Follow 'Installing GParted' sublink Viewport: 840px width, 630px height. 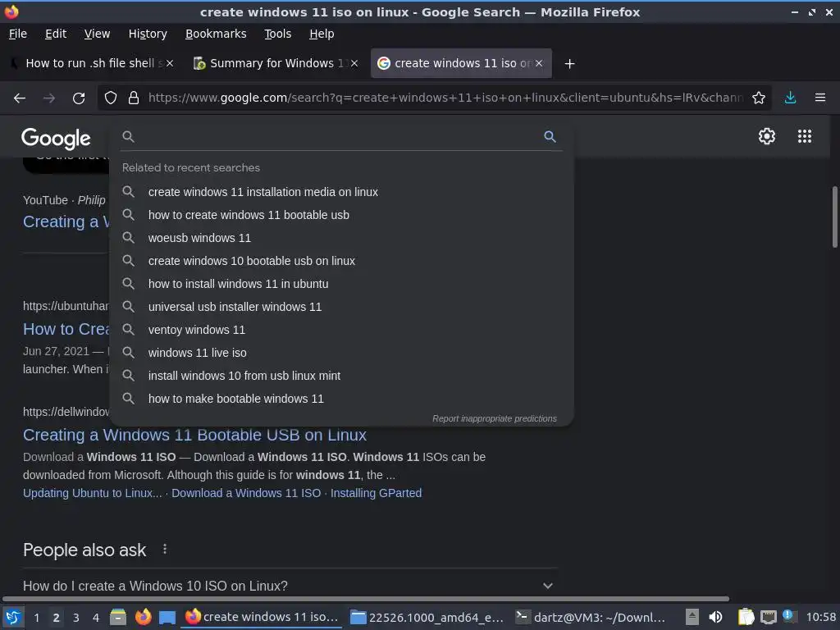click(x=376, y=493)
